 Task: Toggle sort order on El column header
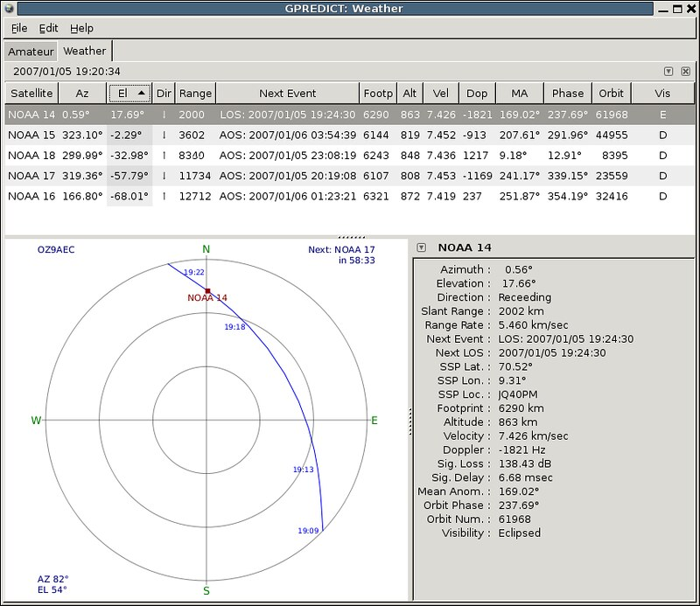coord(129,94)
